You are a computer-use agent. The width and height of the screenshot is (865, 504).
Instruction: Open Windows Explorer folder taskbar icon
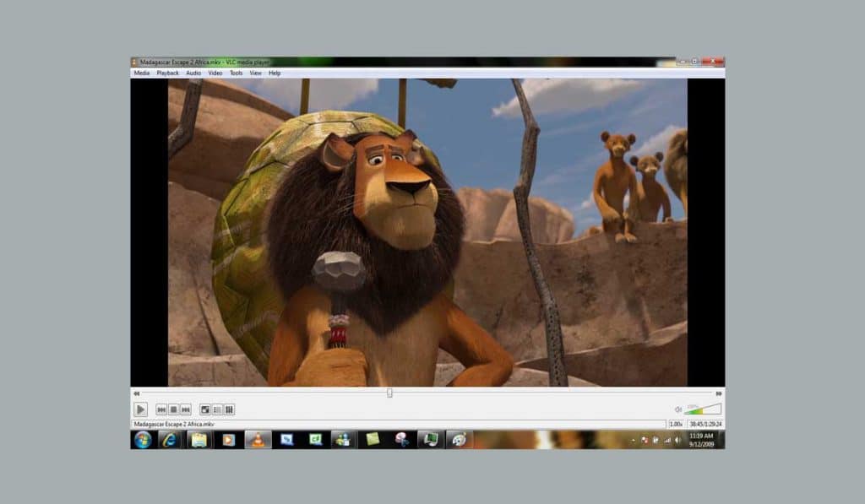(199, 440)
